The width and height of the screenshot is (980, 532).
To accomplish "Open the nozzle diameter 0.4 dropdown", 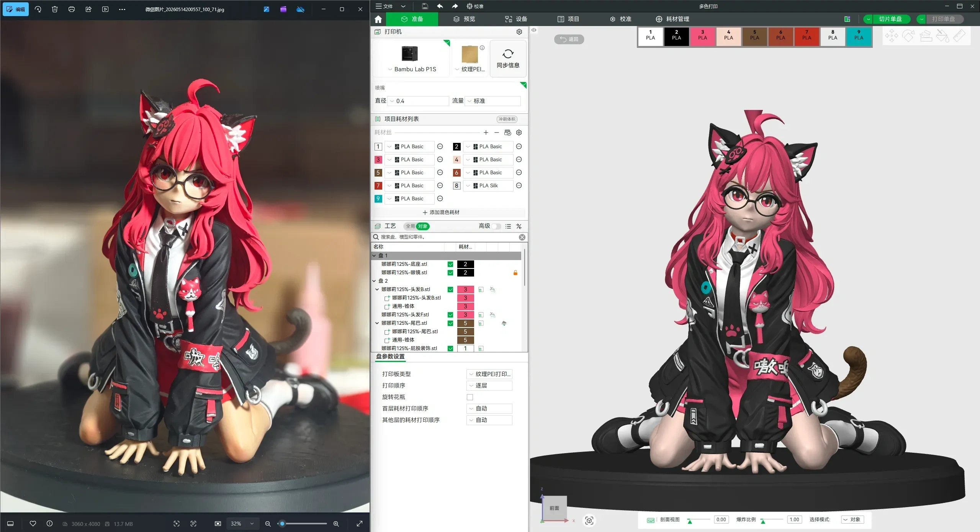I will coord(418,101).
